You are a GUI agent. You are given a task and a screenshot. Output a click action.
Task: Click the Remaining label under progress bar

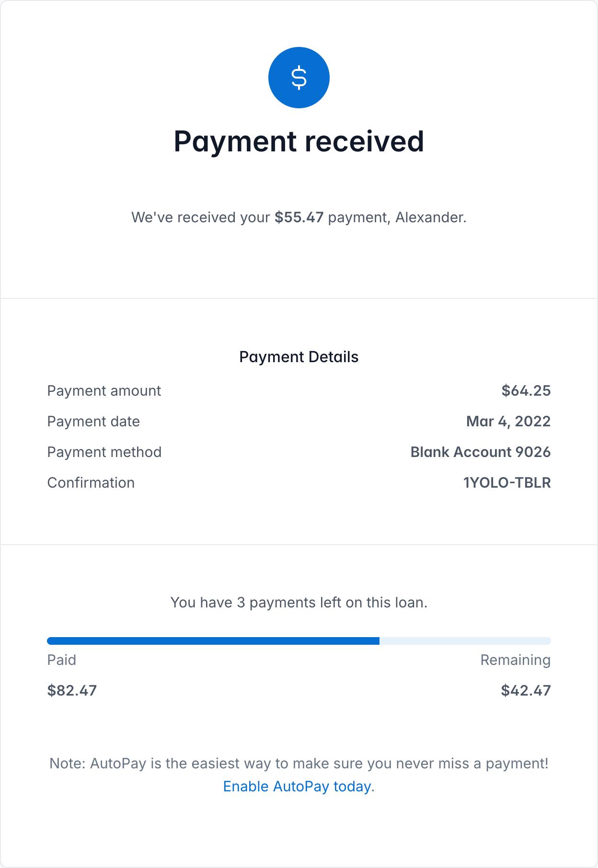click(515, 660)
